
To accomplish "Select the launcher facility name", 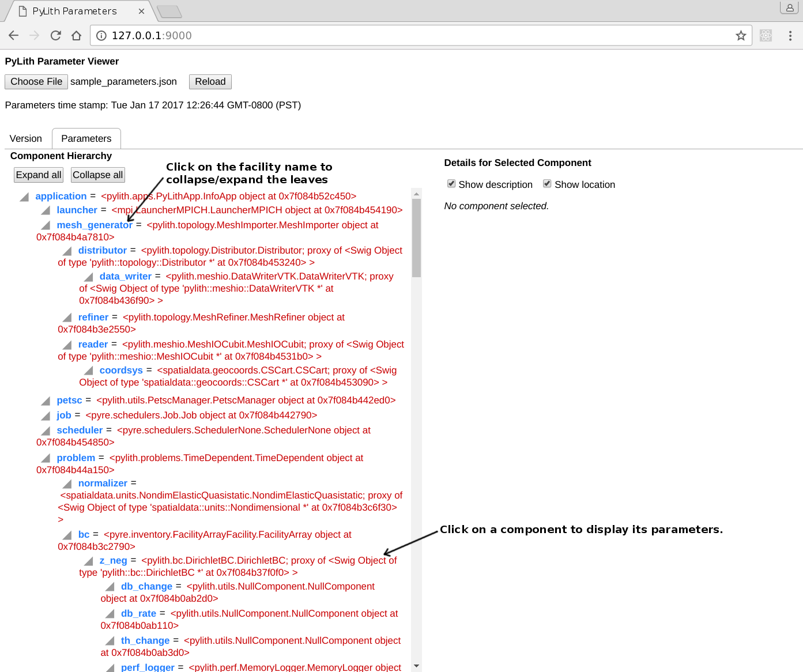I will pyautogui.click(x=77, y=210).
